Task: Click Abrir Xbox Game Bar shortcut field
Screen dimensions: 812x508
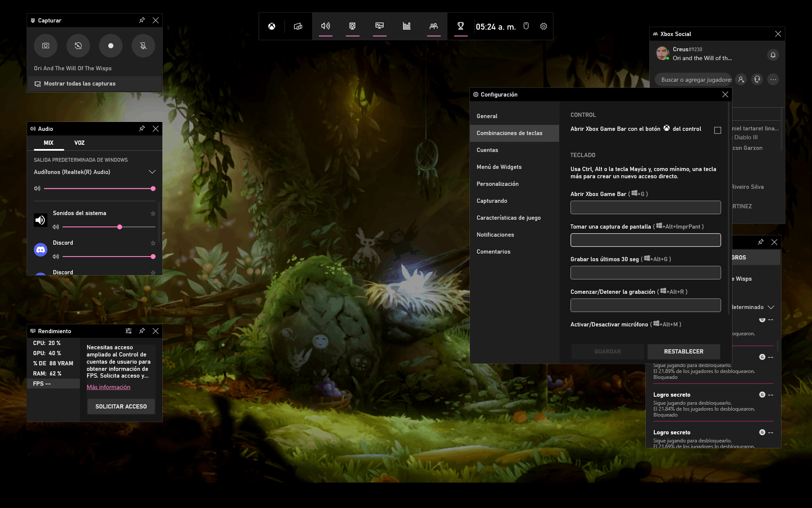Action: coord(645,207)
